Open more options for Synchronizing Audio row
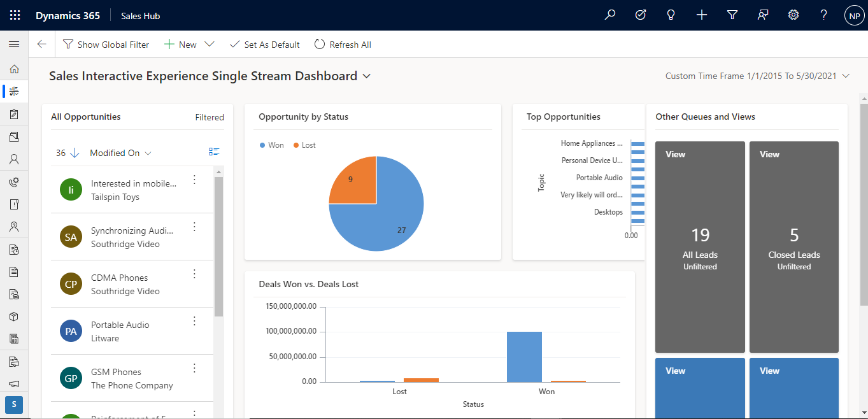The width and height of the screenshot is (868, 419). coord(195,227)
